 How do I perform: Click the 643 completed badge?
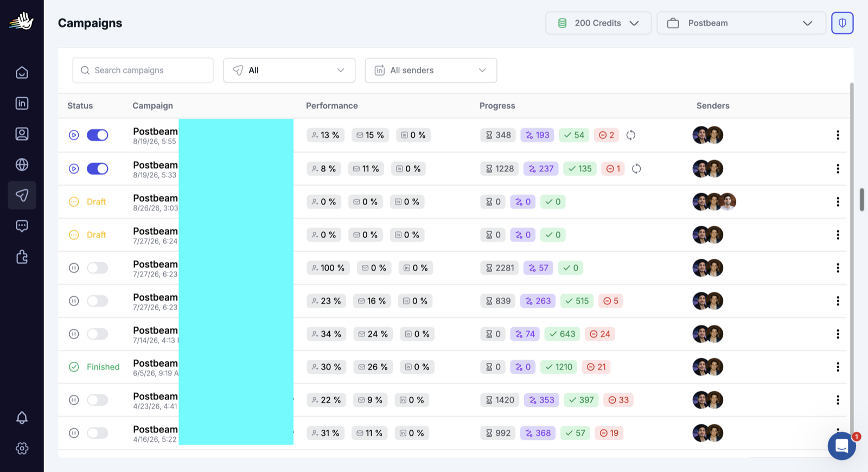562,334
